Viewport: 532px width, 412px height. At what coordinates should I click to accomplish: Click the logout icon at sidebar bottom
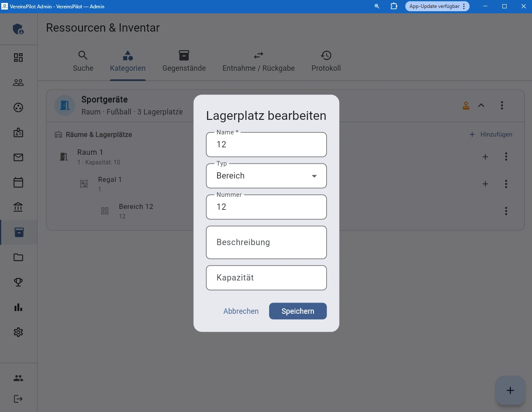click(x=18, y=399)
